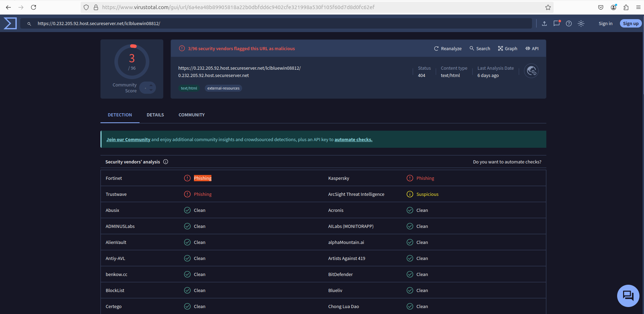Open the API link
Image resolution: width=644 pixels, height=314 pixels.
pos(532,48)
